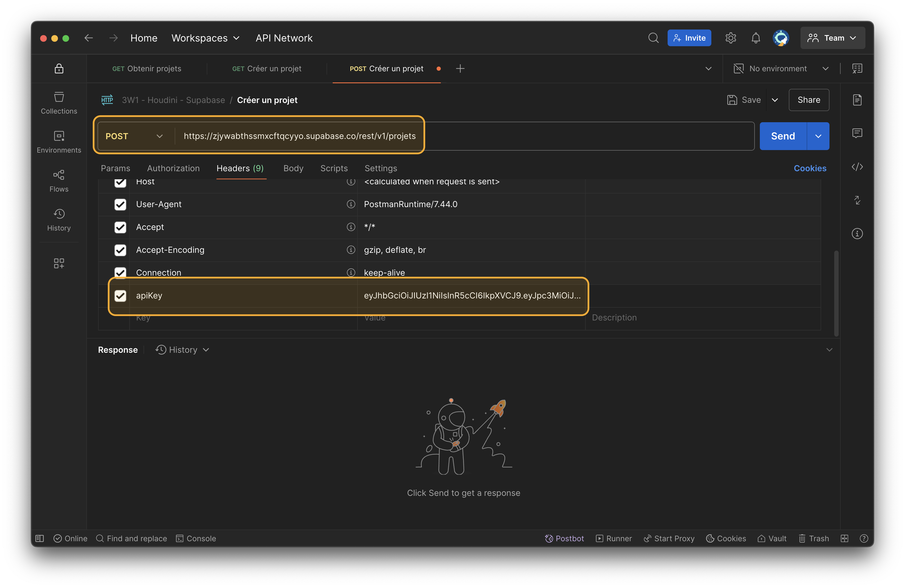Uncheck the Accept-Encoding header checkbox

pyautogui.click(x=120, y=250)
